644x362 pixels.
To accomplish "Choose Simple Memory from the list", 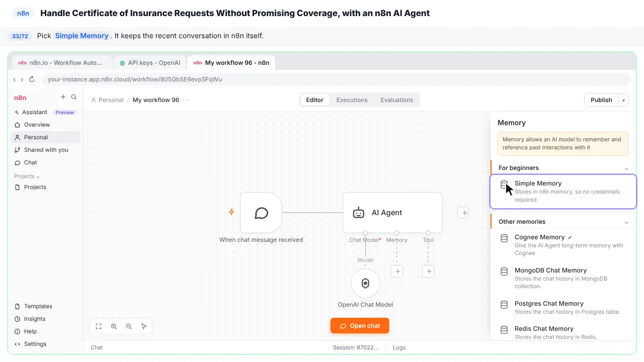I will click(x=563, y=192).
